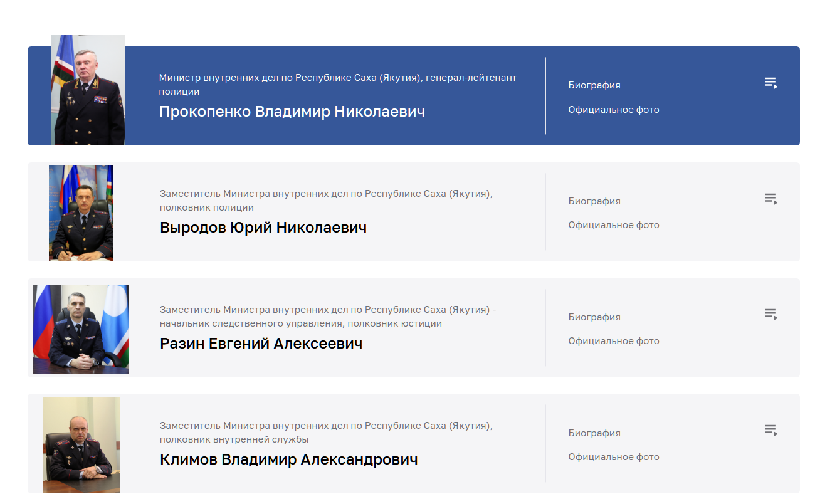Open Официальное фото for Климов Владимир Александрович
The image size is (815, 504).
614,457
